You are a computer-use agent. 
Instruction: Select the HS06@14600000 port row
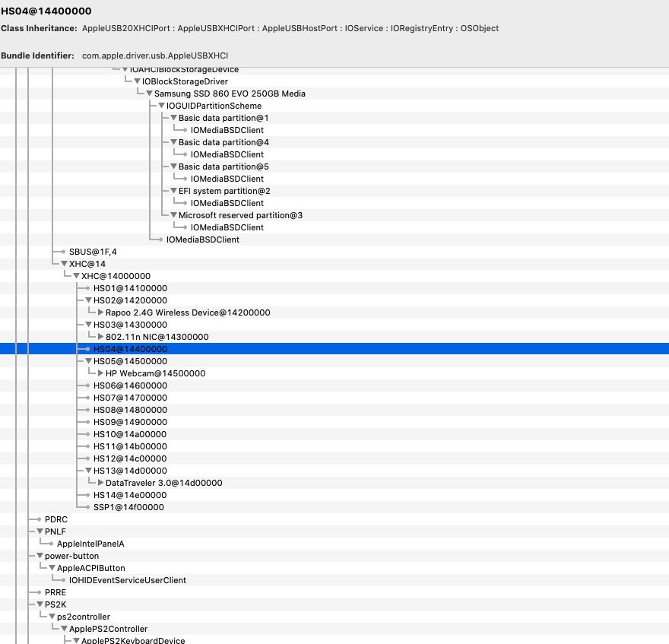point(334,385)
